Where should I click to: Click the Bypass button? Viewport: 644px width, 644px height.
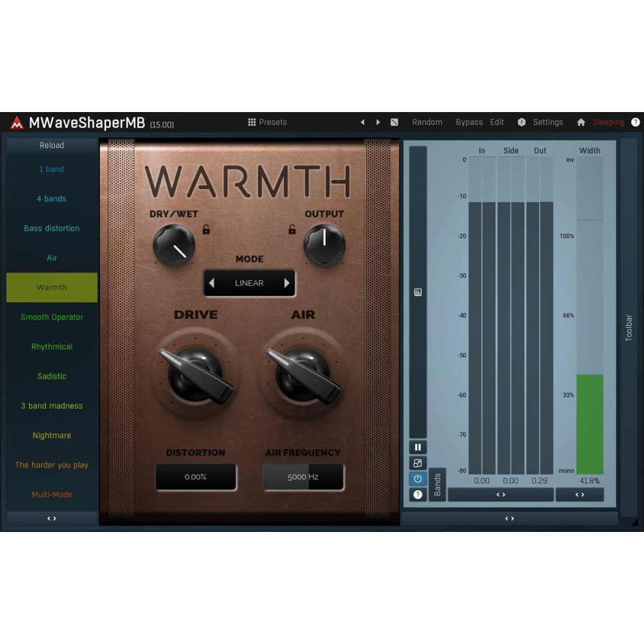click(469, 122)
